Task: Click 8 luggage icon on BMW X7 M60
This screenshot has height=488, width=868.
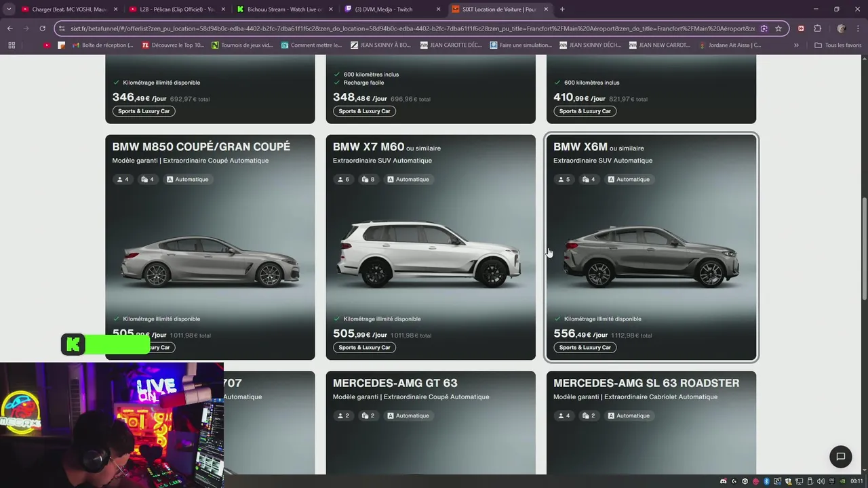Action: click(368, 180)
